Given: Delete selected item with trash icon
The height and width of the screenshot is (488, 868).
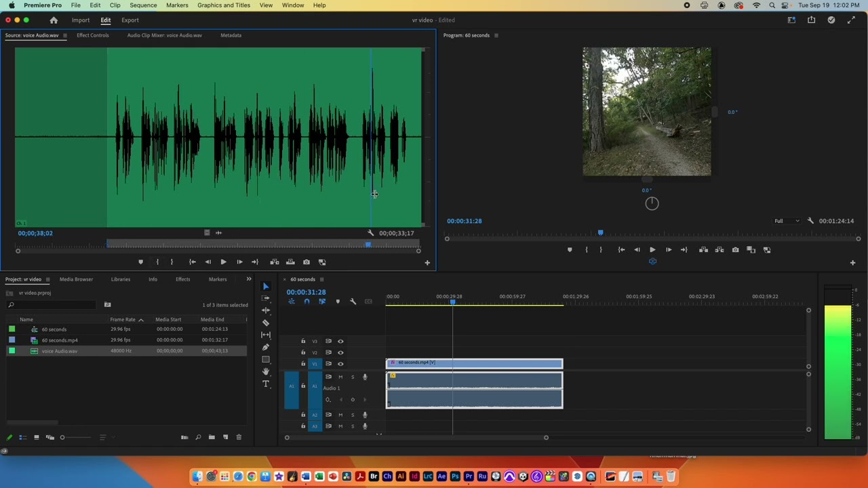Looking at the screenshot, I should [239, 437].
